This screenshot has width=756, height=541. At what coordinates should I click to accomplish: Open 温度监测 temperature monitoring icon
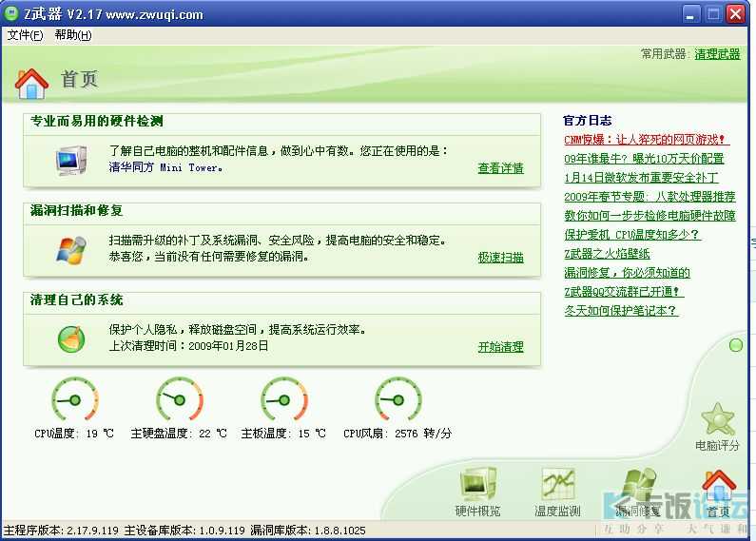coord(558,484)
